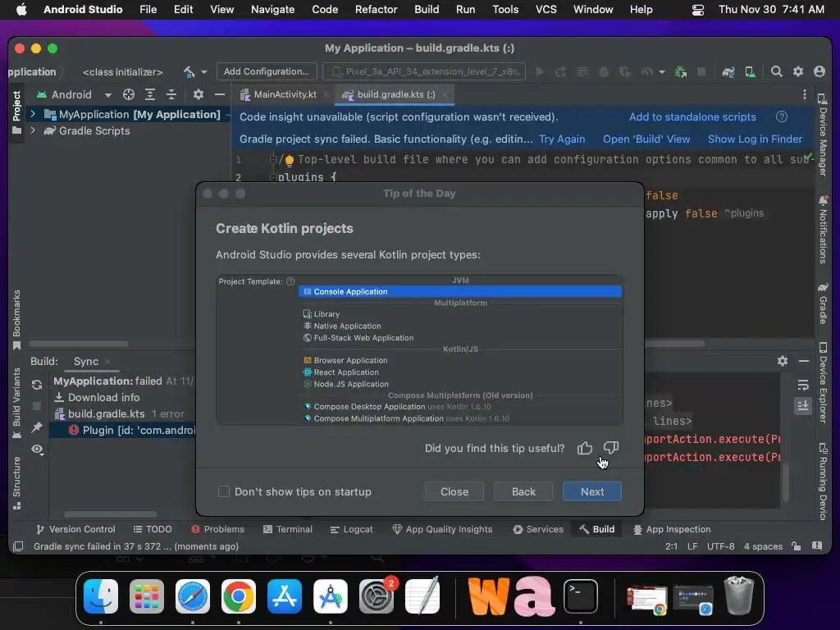
Task: Click Close in Tip of the Day
Action: 454,491
